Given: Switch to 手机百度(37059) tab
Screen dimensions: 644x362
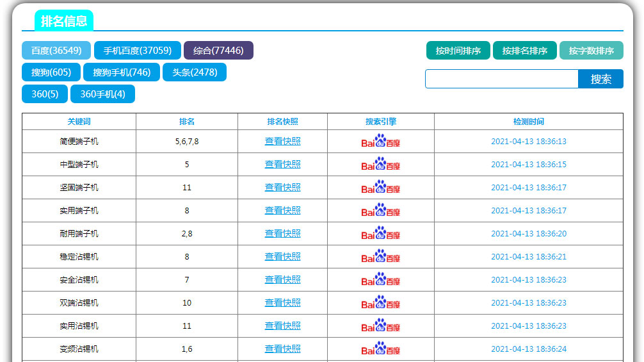Looking at the screenshot, I should [137, 50].
